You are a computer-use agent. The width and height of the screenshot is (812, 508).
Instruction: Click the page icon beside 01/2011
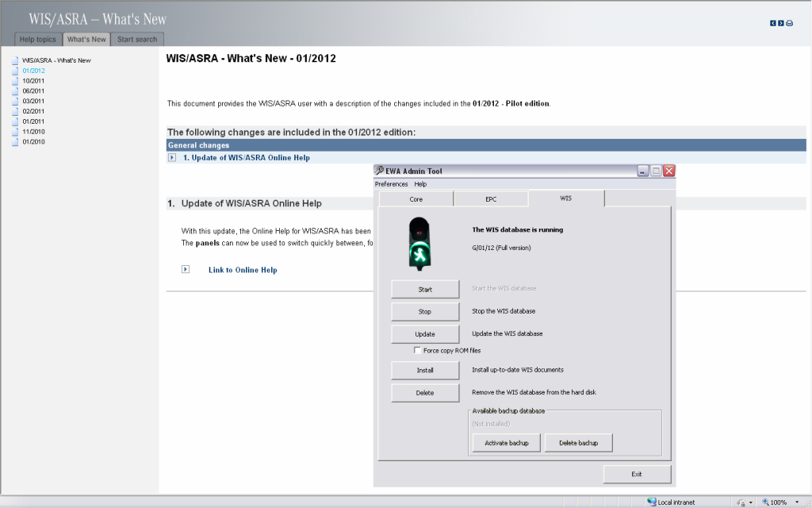point(15,121)
